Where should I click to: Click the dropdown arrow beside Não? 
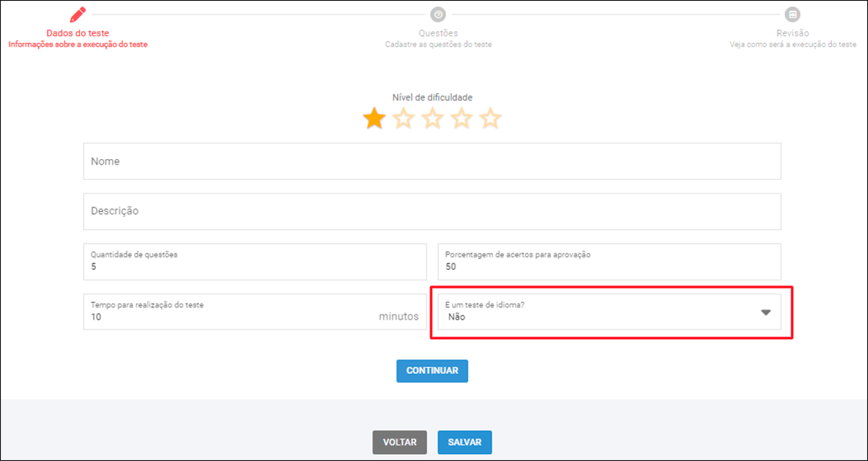[765, 312]
